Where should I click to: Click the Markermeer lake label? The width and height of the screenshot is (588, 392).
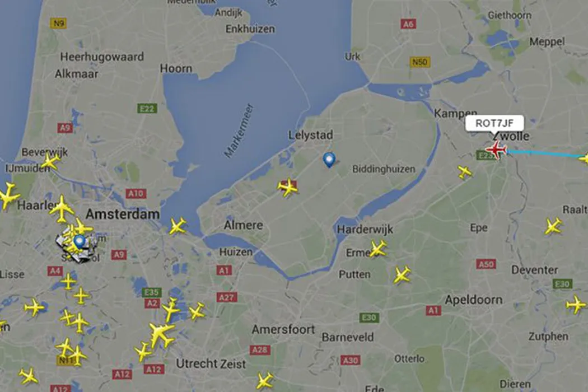(239, 130)
